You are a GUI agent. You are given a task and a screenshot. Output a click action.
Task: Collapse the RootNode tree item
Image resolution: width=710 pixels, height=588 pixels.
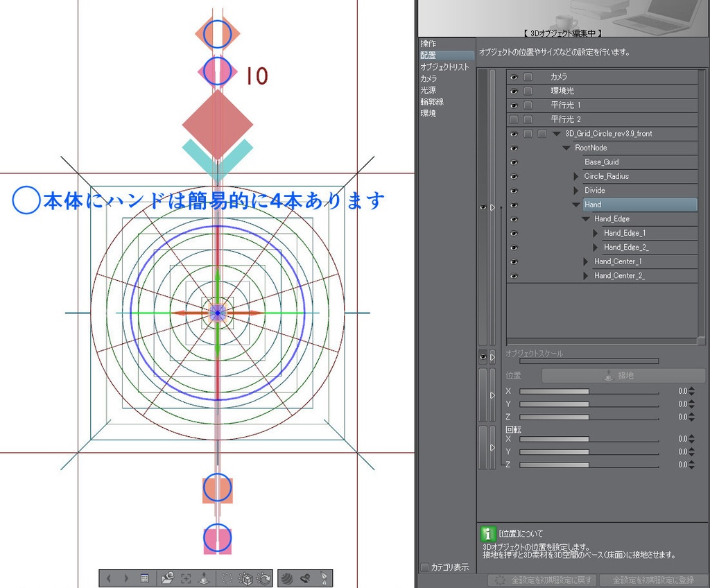pyautogui.click(x=568, y=148)
